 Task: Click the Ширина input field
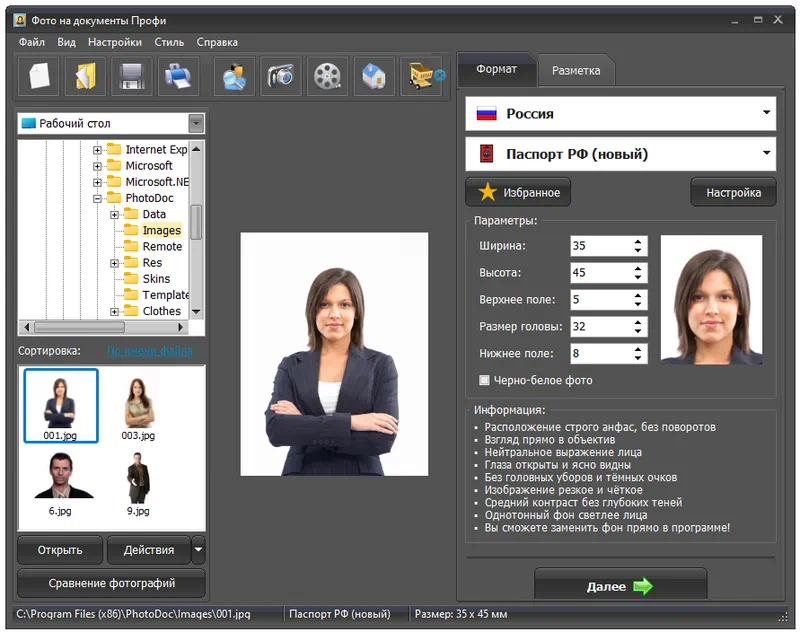601,246
